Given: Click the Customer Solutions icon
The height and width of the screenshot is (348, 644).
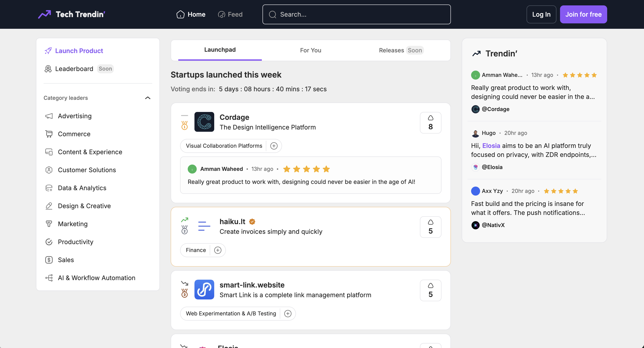Looking at the screenshot, I should pos(49,170).
